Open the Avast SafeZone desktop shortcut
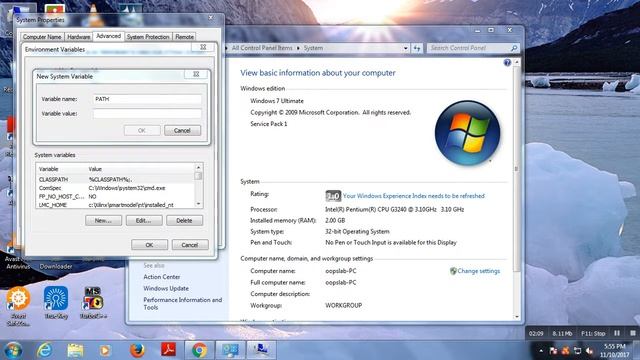640x360 pixels. [x=18, y=306]
